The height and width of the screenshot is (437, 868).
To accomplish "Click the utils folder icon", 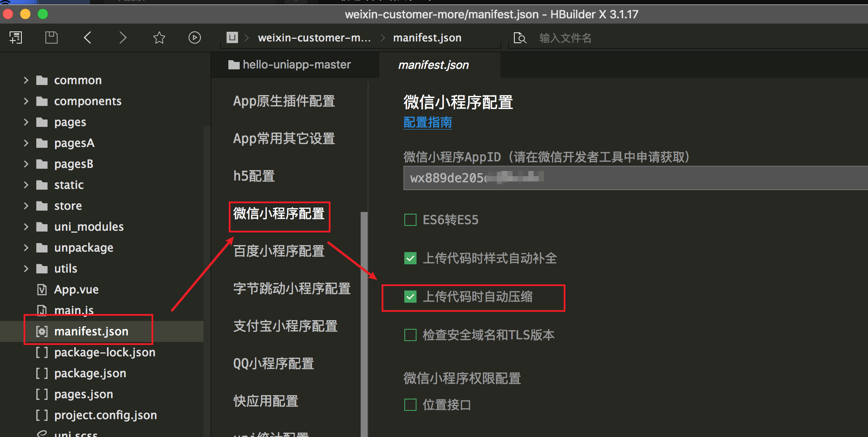I will click(x=42, y=269).
